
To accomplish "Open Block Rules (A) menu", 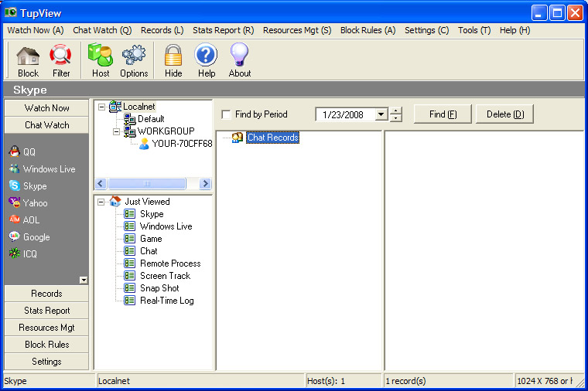I will 367,30.
